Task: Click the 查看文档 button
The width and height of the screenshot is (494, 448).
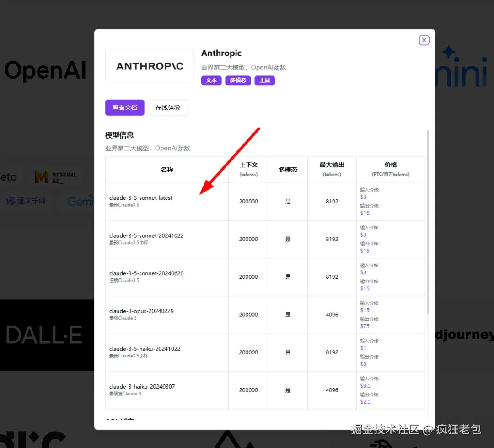Action: click(x=125, y=108)
